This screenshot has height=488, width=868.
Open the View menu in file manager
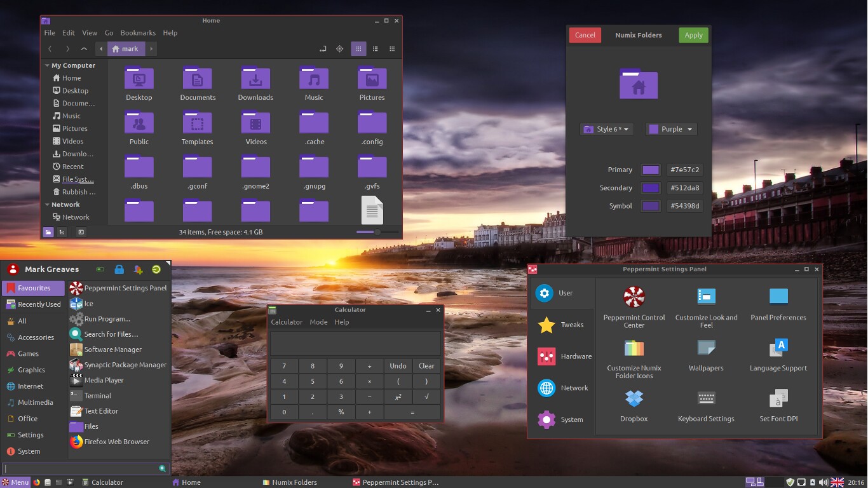pos(90,33)
